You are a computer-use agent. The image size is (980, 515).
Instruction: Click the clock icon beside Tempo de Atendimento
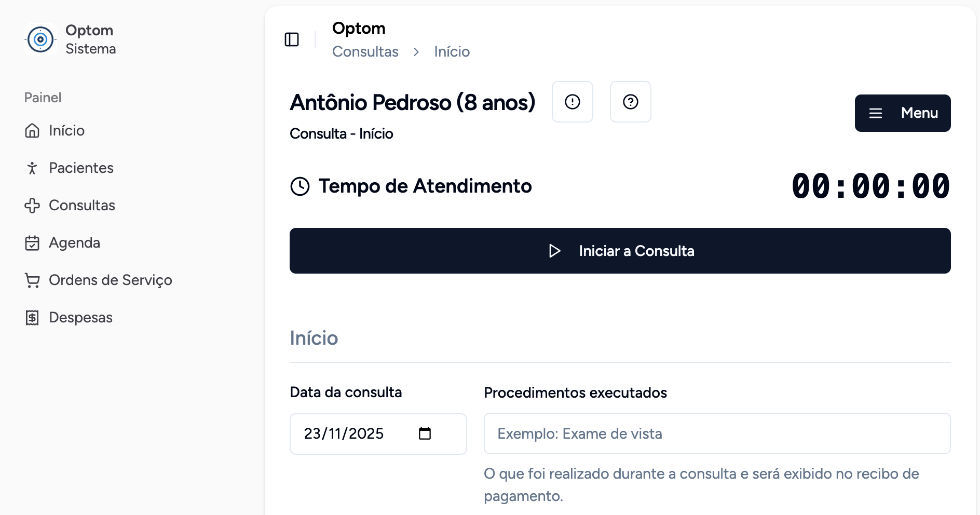pos(300,186)
